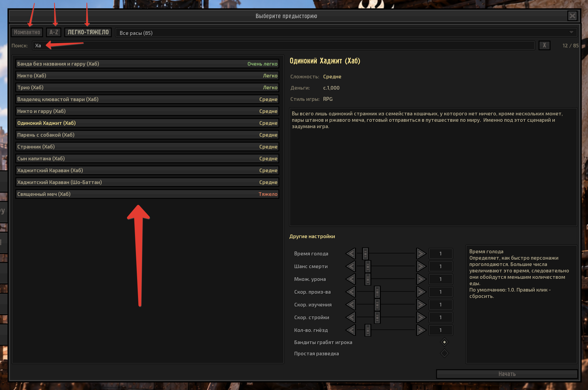This screenshot has width=588, height=390.
Task: Click the race filter dropdown arrow
Action: (x=571, y=32)
